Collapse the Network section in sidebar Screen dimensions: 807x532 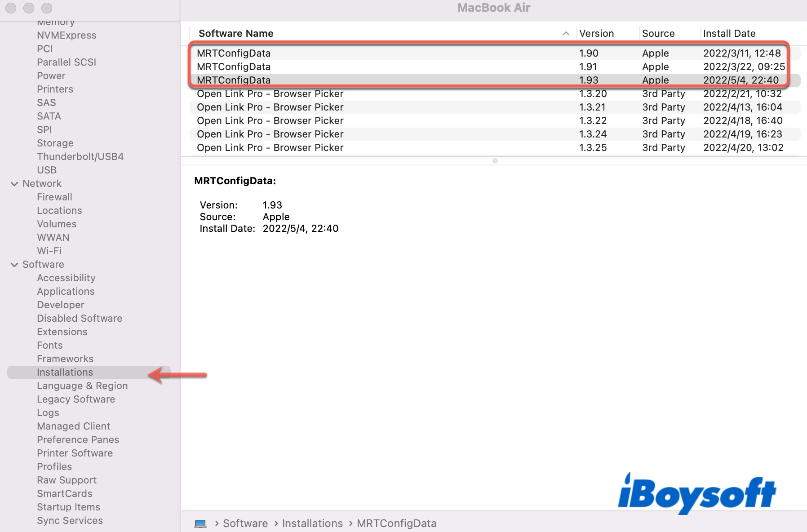(14, 184)
